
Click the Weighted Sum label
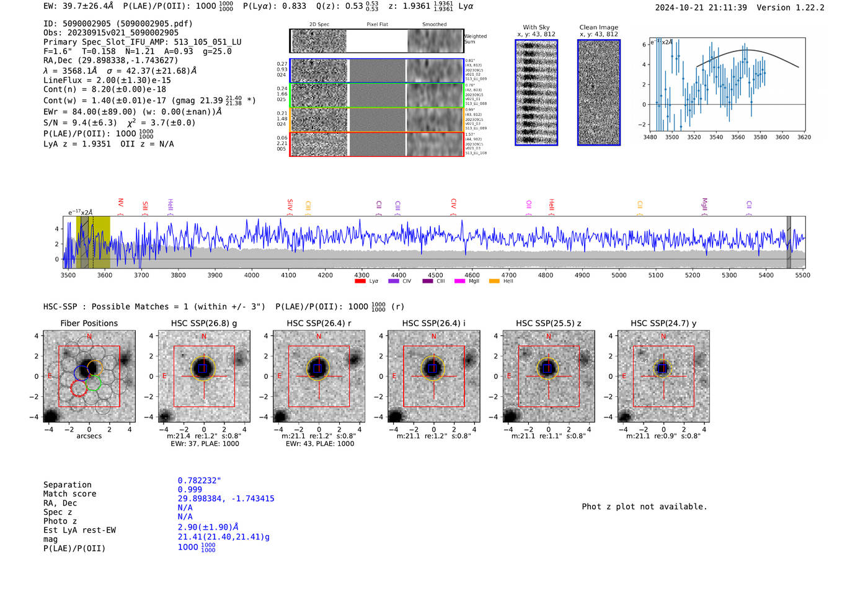(476, 39)
